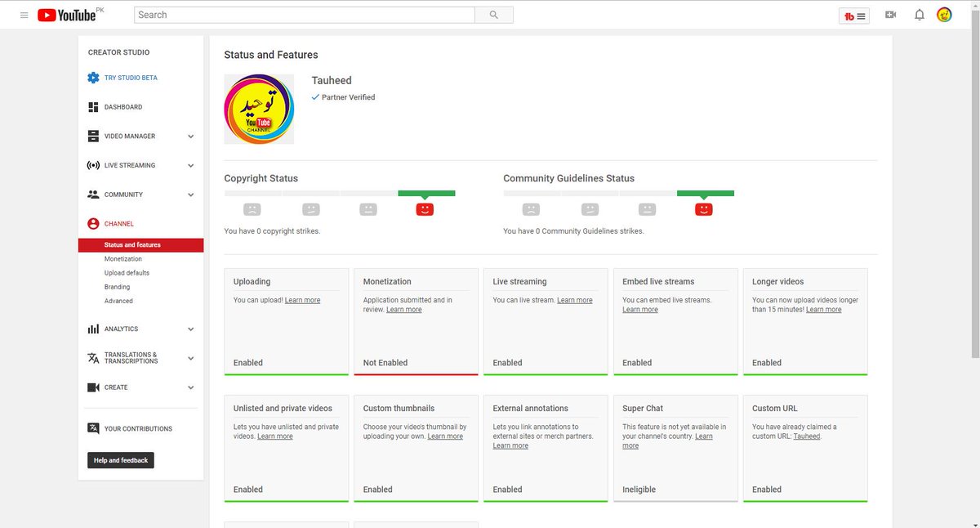Open the notifications bell
This screenshot has height=528, width=980.
tap(920, 15)
